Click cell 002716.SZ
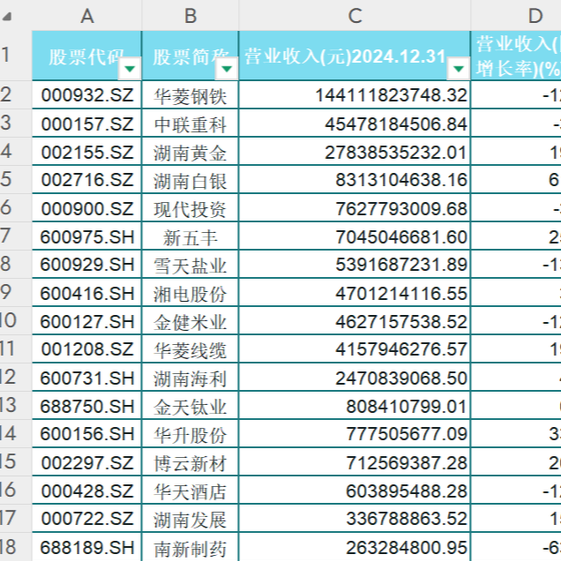 tap(87, 180)
